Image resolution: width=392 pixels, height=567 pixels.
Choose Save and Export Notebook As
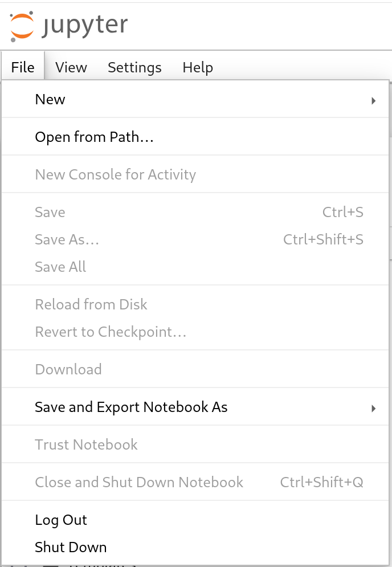[131, 407]
